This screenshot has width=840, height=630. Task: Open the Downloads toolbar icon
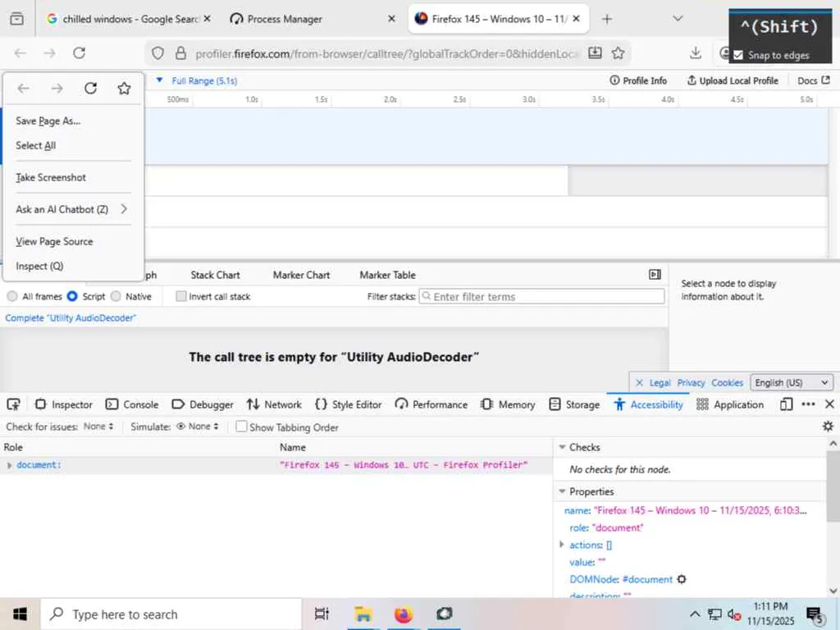[696, 53]
